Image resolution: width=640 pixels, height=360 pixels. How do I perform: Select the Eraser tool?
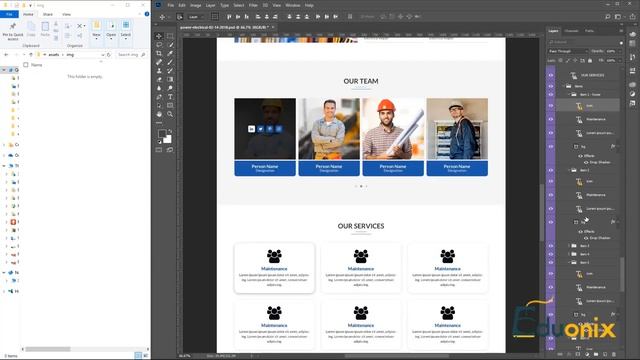click(x=159, y=80)
